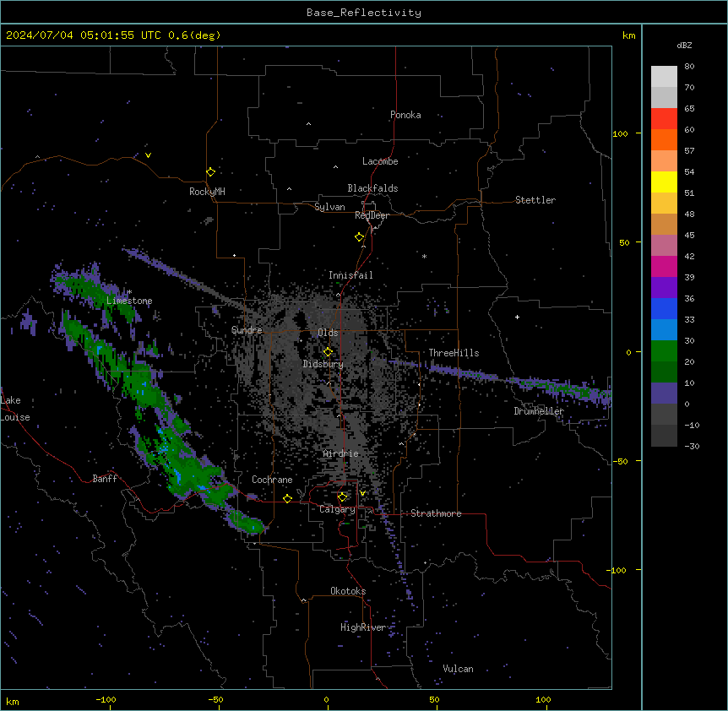Select the Strathmore label
728x711 pixels.
tap(436, 513)
